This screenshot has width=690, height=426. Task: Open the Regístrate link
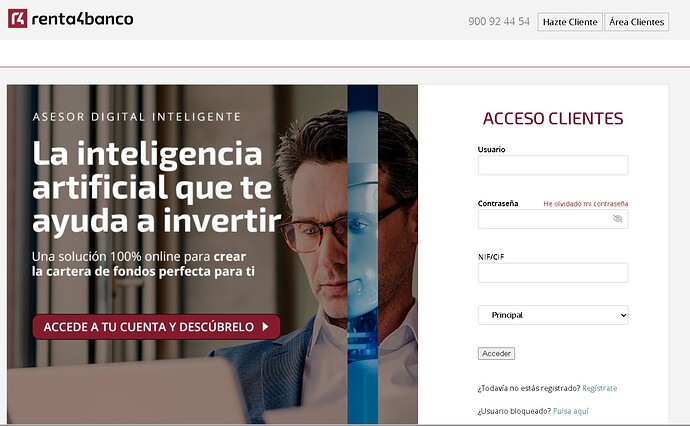tap(599, 388)
